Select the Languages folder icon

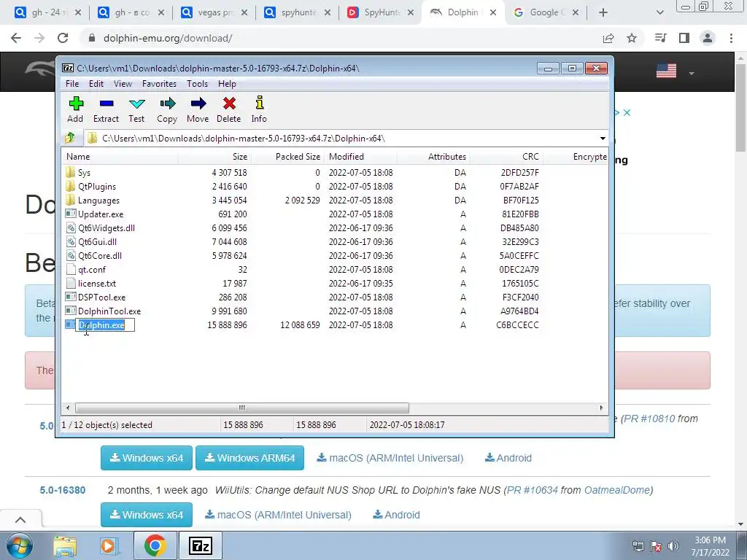tap(71, 200)
